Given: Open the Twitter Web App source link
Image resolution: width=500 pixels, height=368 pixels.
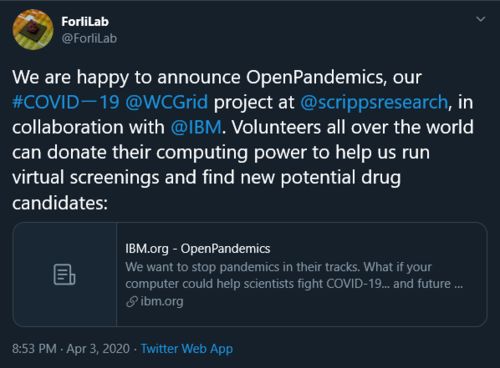Looking at the screenshot, I should click(187, 349).
